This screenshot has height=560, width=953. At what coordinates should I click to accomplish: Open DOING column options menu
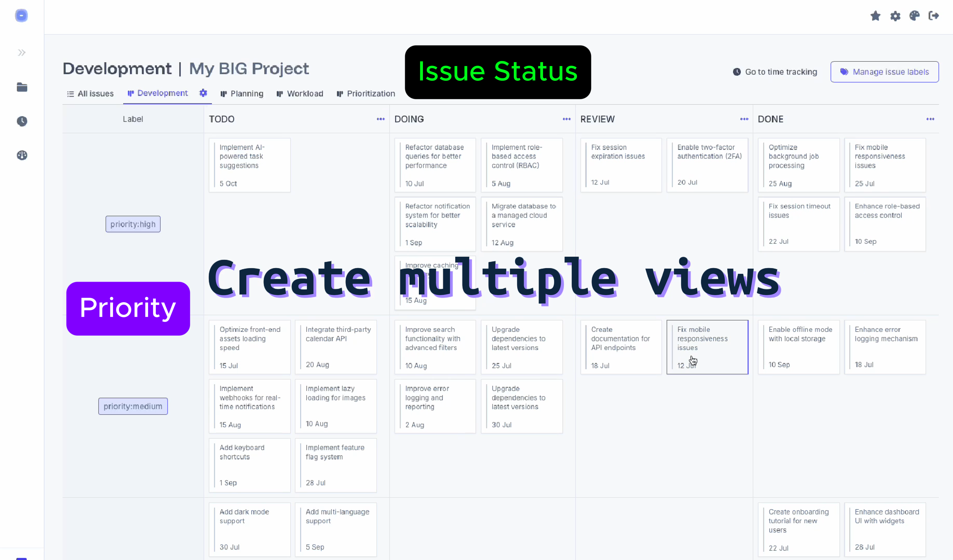tap(567, 119)
